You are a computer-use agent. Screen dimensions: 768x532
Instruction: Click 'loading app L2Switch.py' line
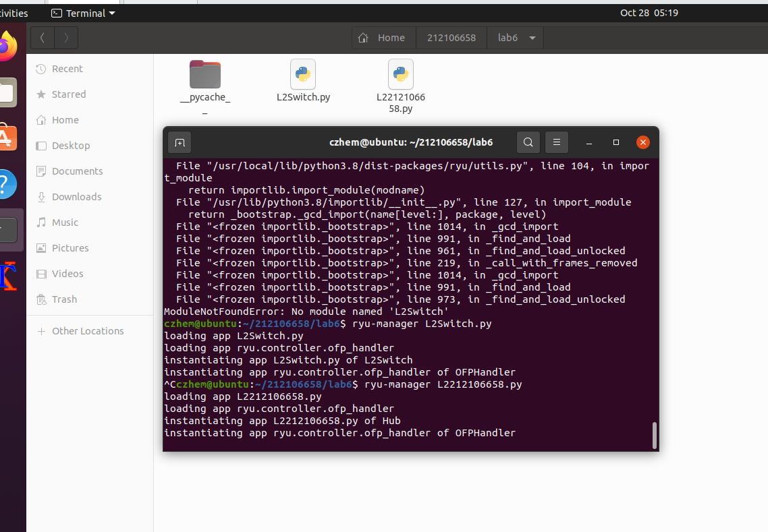(x=234, y=336)
